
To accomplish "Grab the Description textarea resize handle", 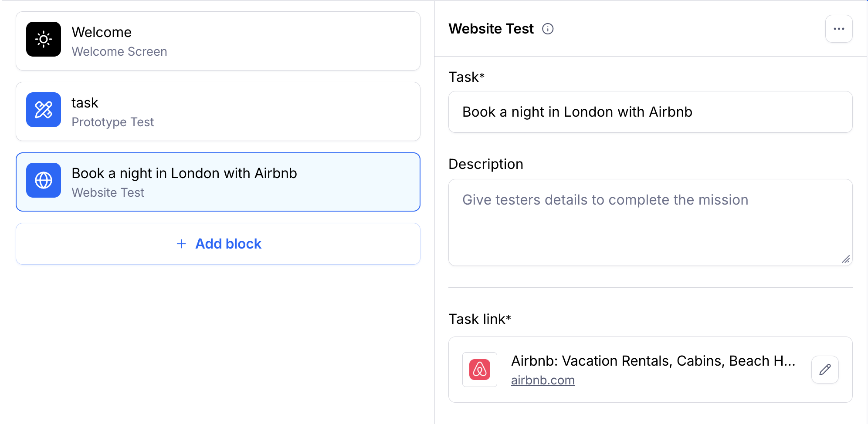I will click(846, 259).
